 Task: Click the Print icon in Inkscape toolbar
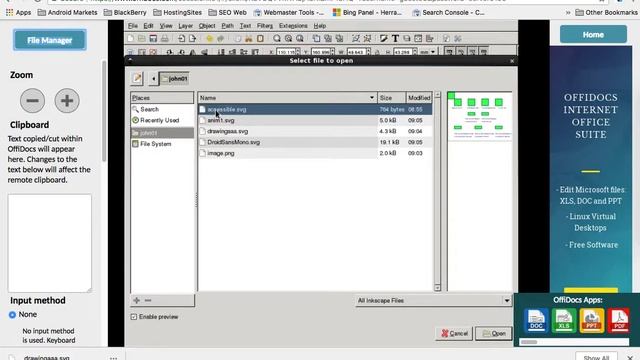(164, 38)
